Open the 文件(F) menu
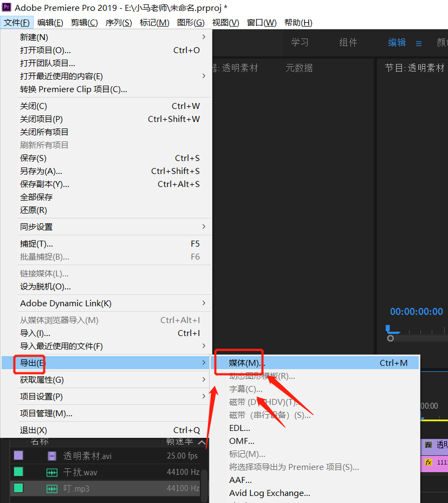448x503 pixels. coord(17,23)
